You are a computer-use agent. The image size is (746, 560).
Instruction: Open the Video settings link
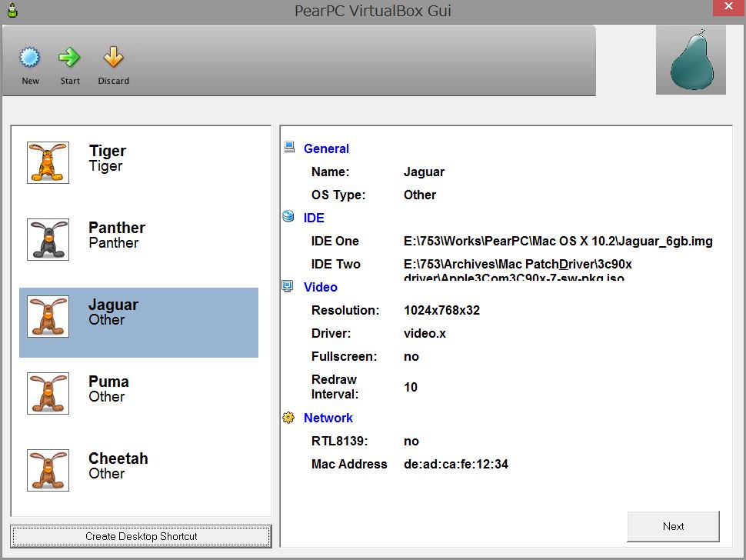coord(321,288)
